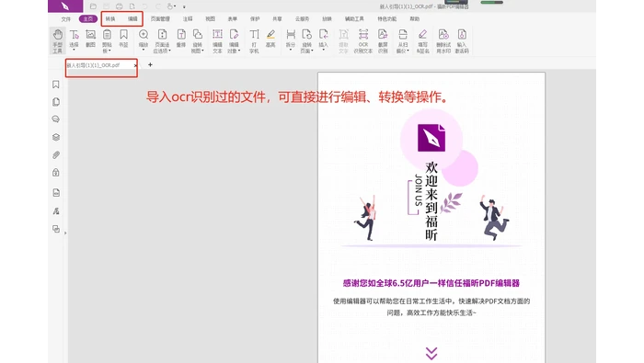Click the Foxit logo in the top-left
644x363 pixels.
tap(65, 6)
